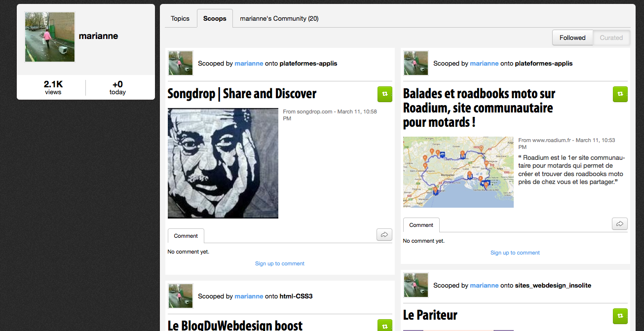Image resolution: width=644 pixels, height=331 pixels.
Task: Click the 2.1K views counter
Action: (x=53, y=87)
